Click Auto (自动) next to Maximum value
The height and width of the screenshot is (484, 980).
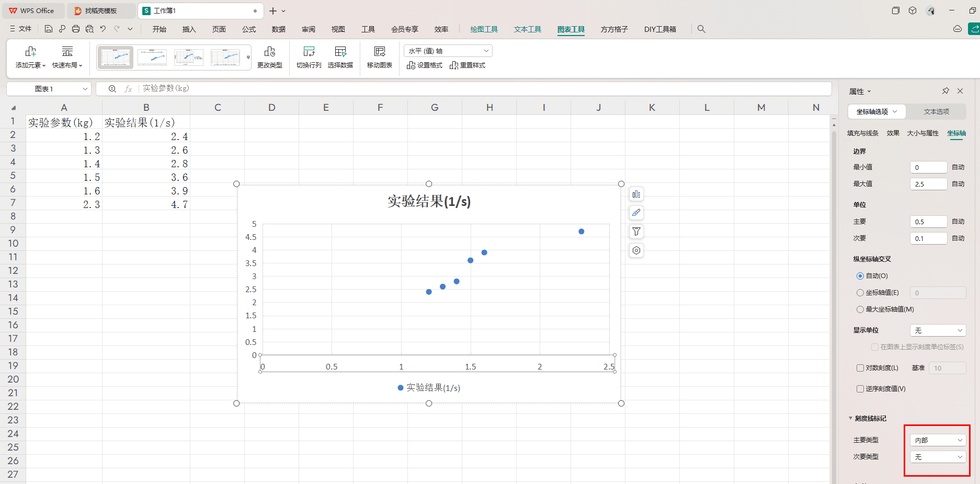tap(958, 184)
